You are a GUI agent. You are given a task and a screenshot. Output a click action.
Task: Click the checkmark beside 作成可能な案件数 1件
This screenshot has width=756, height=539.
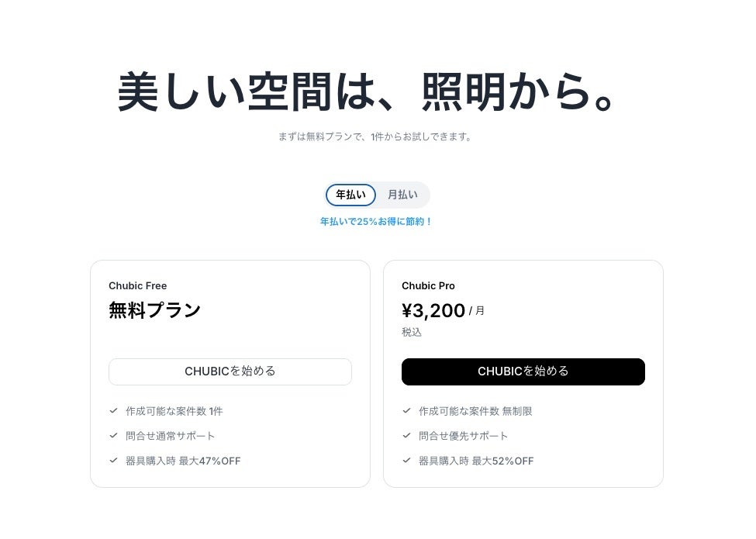[x=113, y=411]
